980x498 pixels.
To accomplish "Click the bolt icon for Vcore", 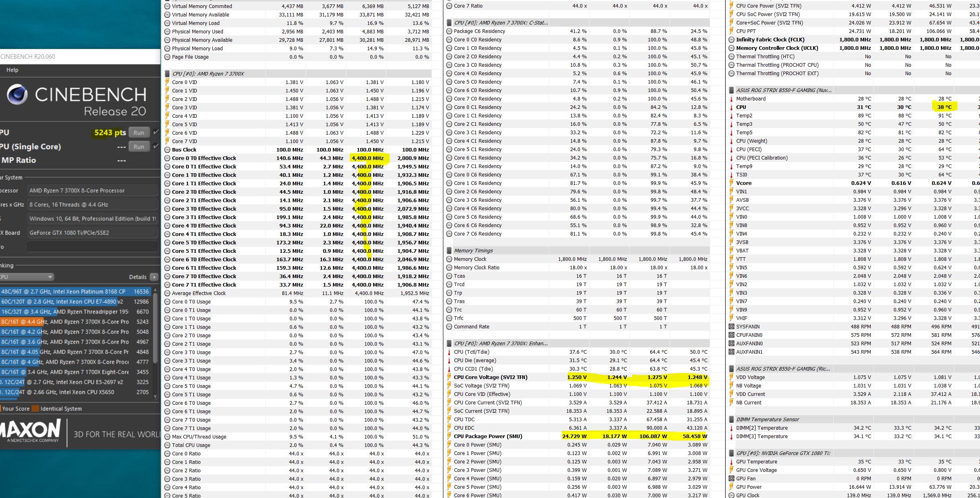I will tap(731, 183).
